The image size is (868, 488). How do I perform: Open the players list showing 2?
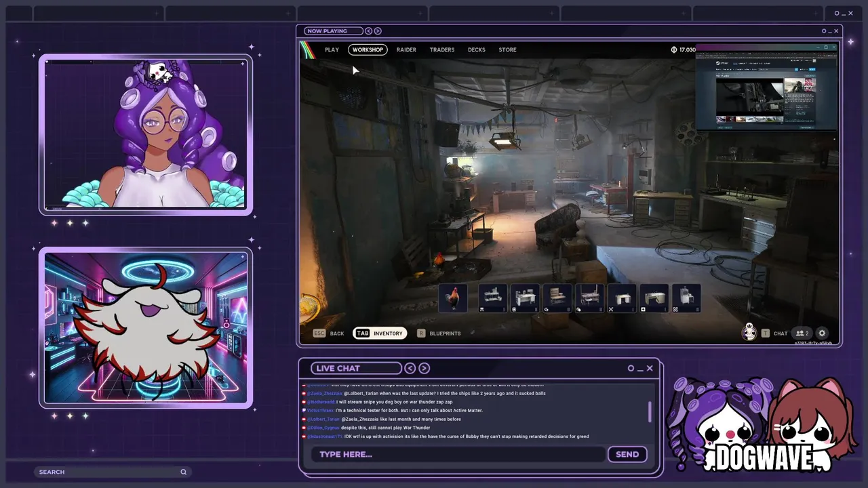pyautogui.click(x=802, y=333)
